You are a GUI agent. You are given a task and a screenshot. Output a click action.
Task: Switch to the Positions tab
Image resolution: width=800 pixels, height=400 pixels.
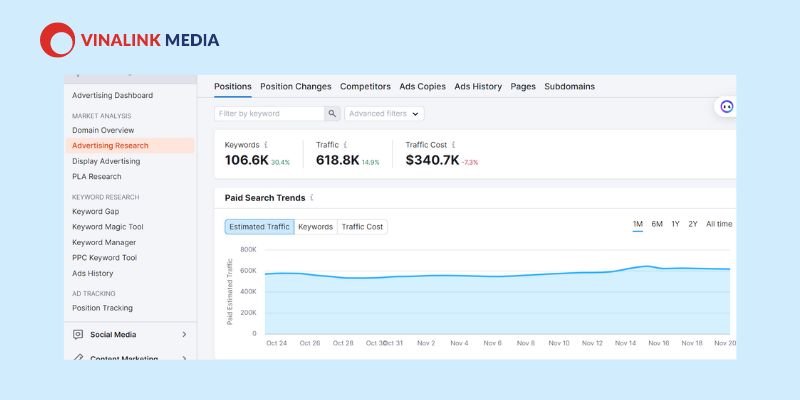(233, 87)
